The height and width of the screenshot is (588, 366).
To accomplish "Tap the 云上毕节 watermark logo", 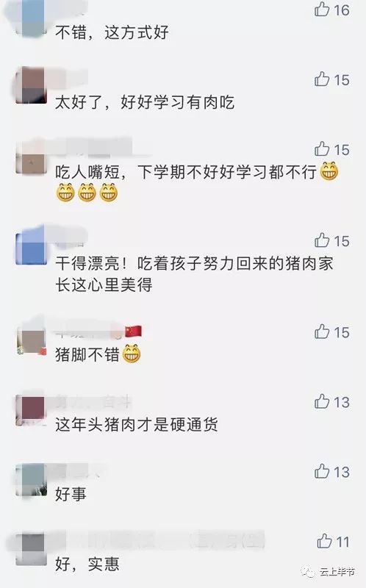I will [329, 572].
